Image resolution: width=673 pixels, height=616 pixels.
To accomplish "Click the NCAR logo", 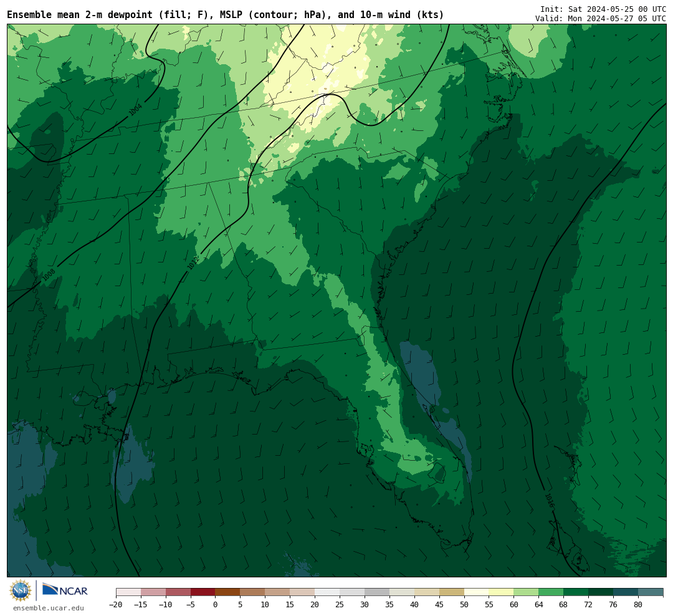I will (65, 589).
